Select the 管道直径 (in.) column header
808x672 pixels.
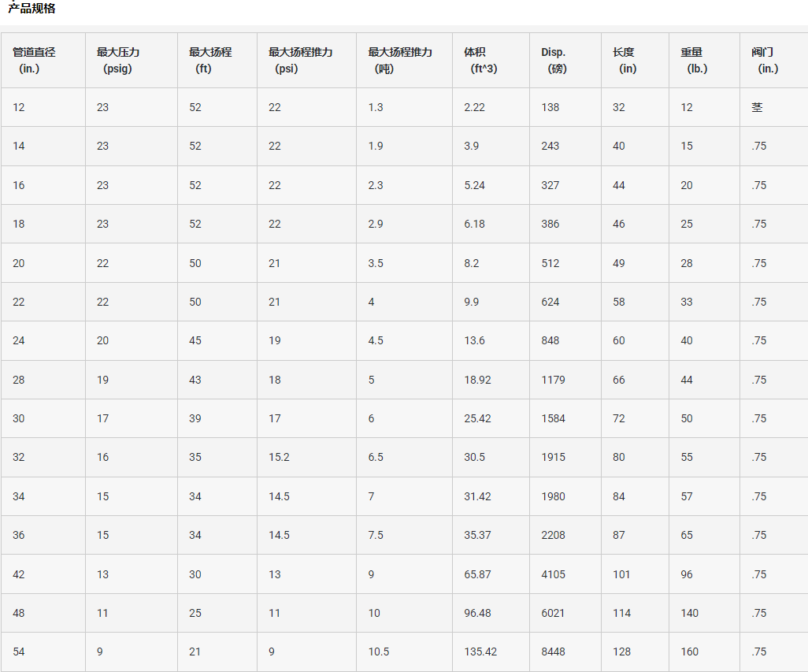tap(43, 61)
